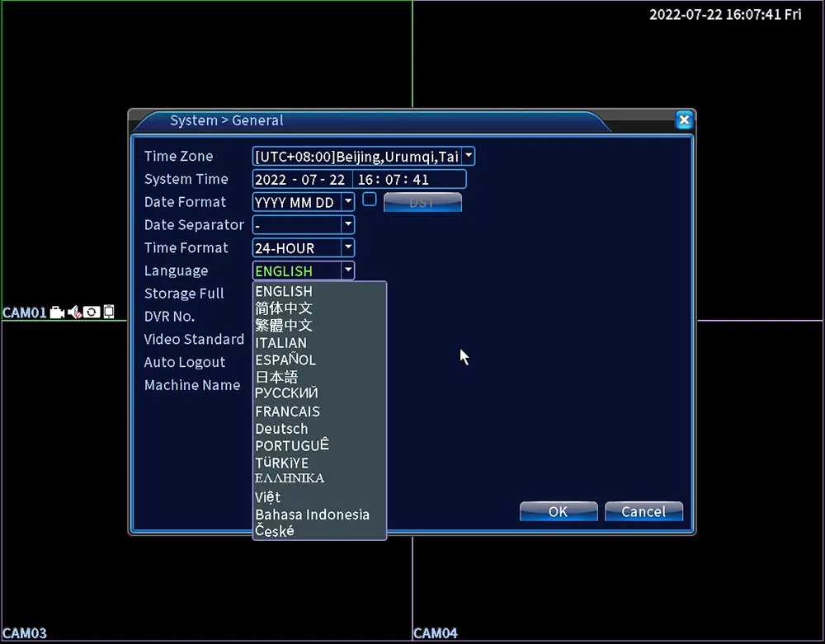Viewport: 825px width, 644px height.
Task: Close the System General dialog
Action: tap(684, 120)
